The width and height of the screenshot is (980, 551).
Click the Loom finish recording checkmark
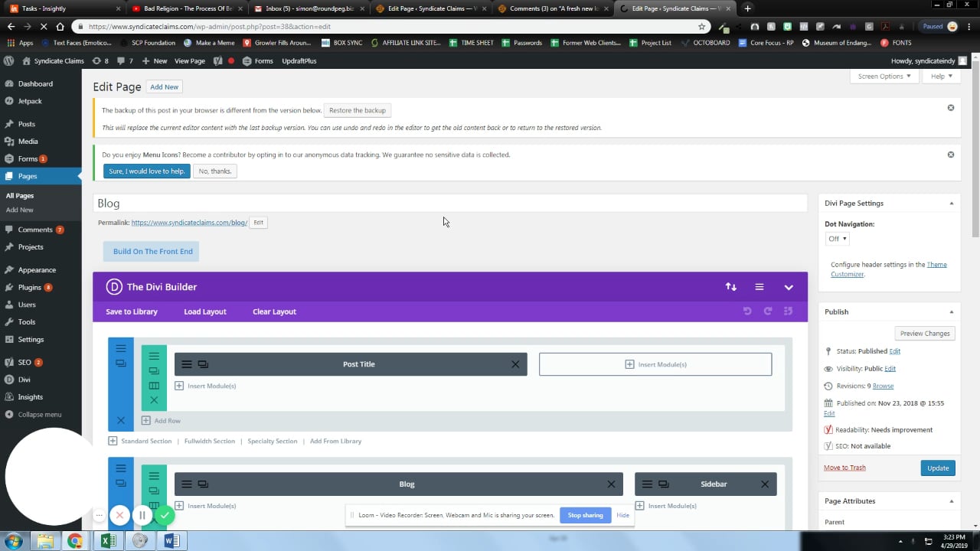tap(165, 515)
